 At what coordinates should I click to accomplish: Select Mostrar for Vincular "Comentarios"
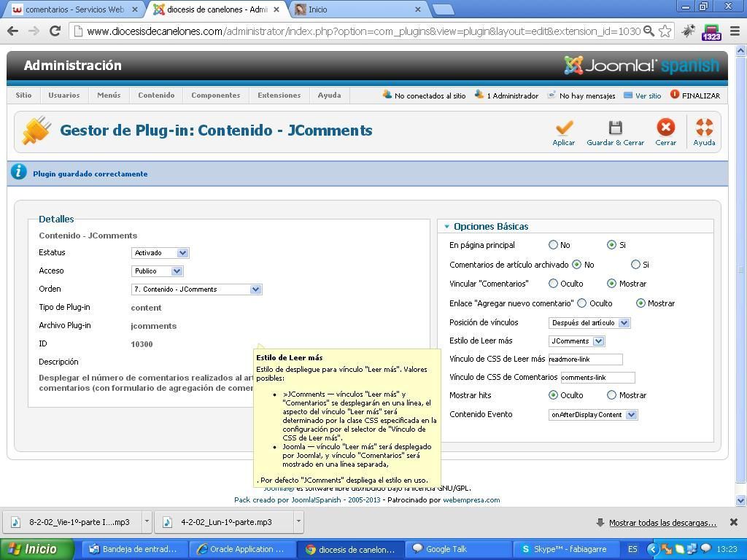pos(611,284)
